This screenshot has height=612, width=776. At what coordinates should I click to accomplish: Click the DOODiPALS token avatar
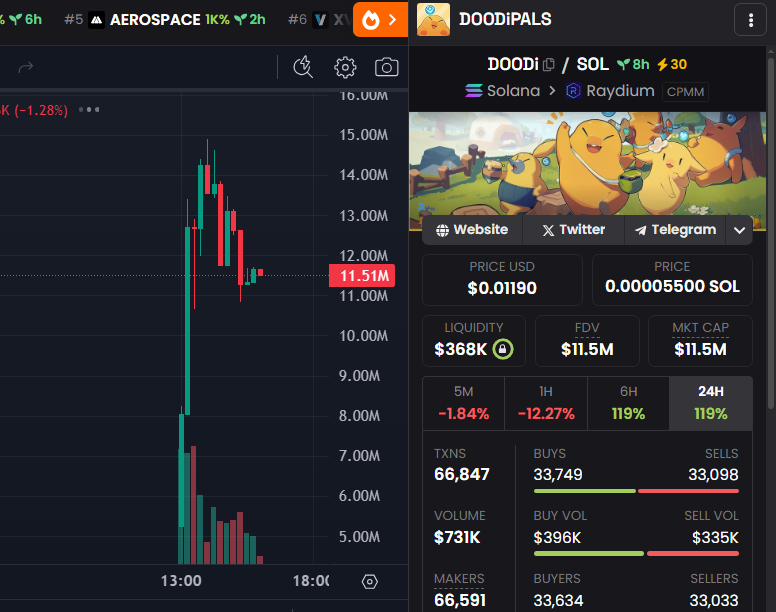[x=434, y=19]
